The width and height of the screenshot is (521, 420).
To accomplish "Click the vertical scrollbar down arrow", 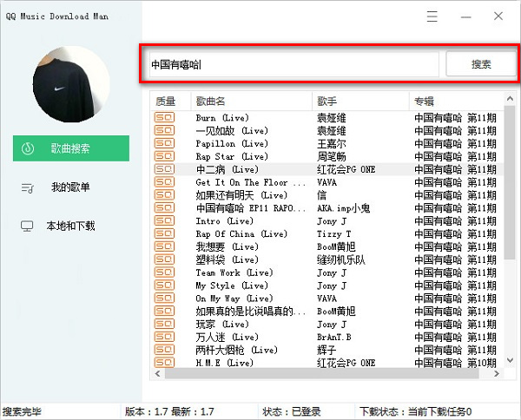I will pyautogui.click(x=510, y=360).
